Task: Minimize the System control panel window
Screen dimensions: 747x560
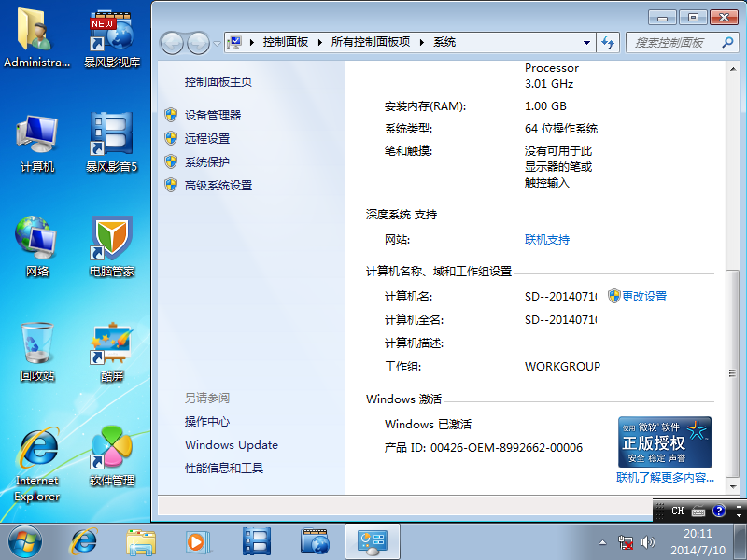Action: pos(662,18)
